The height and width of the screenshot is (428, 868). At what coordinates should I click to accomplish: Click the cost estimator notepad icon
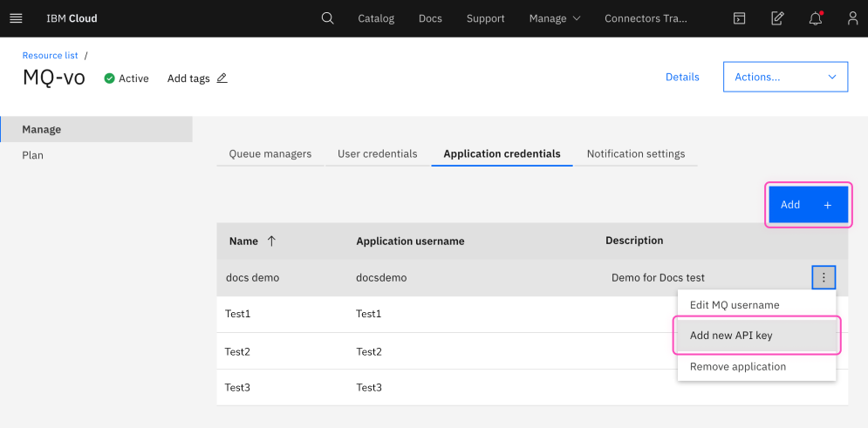pyautogui.click(x=777, y=18)
